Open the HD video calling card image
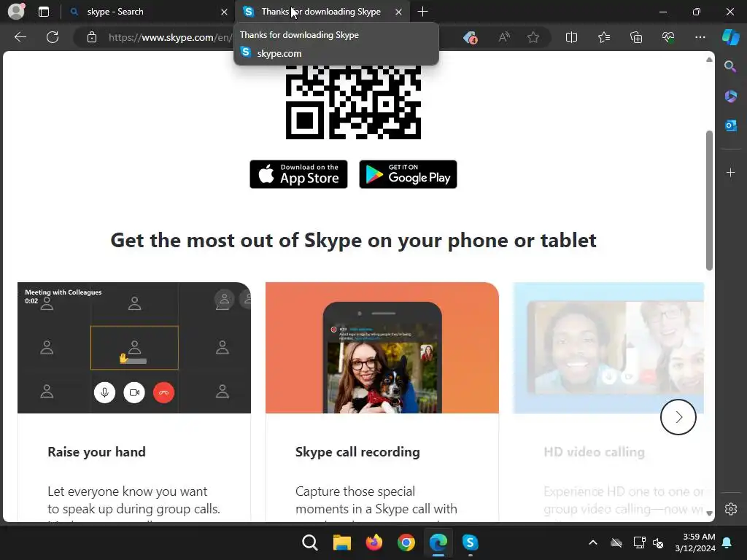747x560 pixels. tap(608, 348)
